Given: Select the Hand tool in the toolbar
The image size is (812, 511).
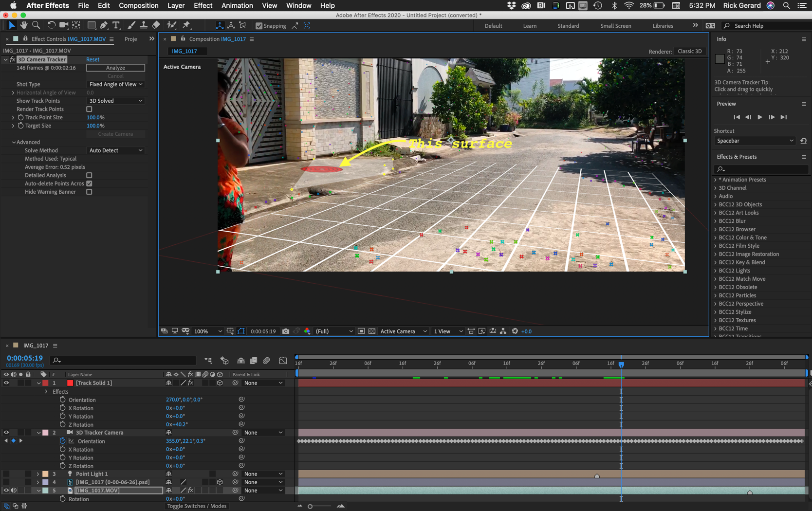Looking at the screenshot, I should pos(23,25).
